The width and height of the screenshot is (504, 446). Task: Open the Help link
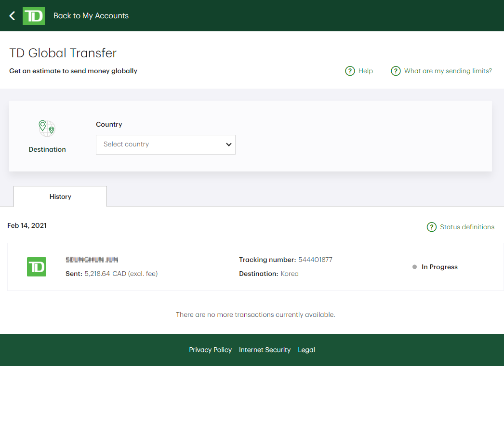point(365,71)
